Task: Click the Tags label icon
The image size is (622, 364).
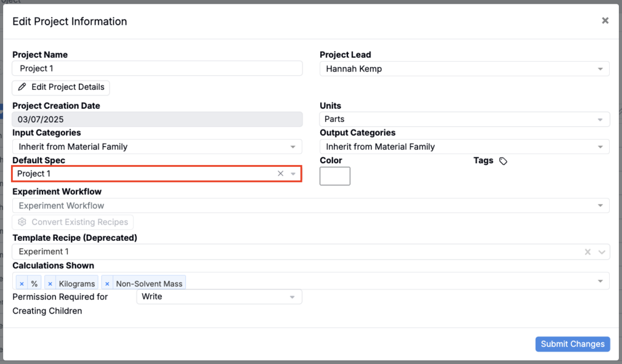Action: click(503, 161)
